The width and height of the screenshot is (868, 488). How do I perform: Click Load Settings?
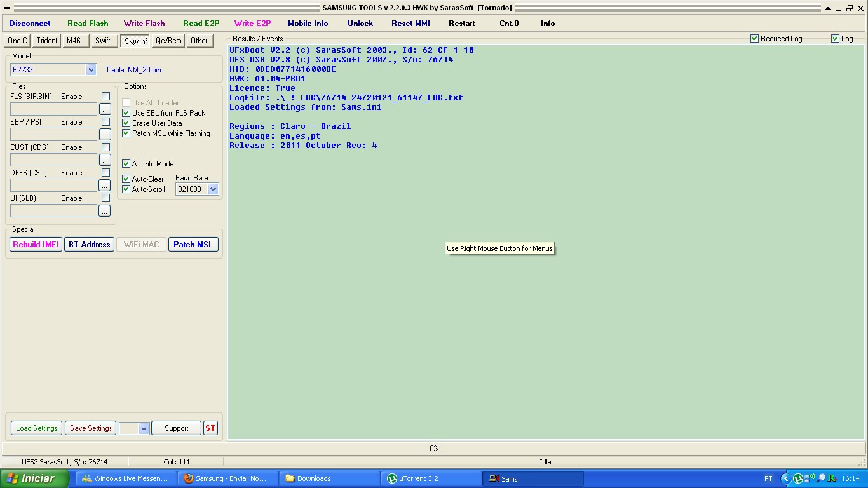coord(36,428)
